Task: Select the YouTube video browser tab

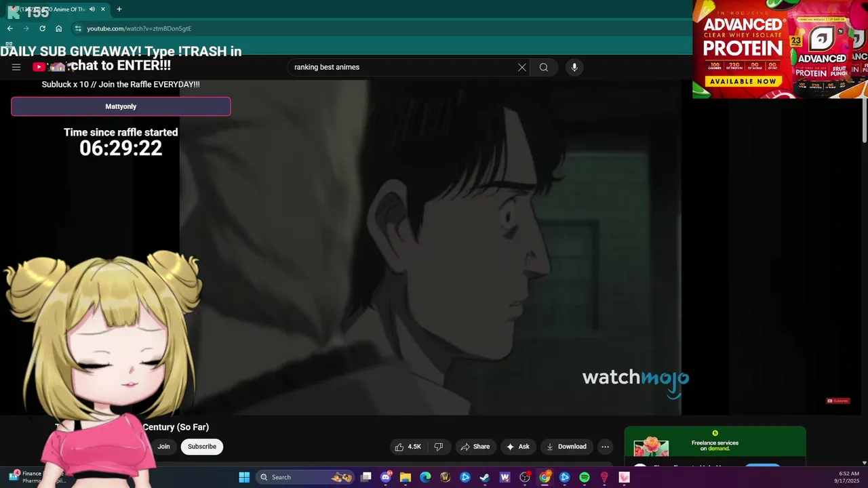Action: click(57, 9)
